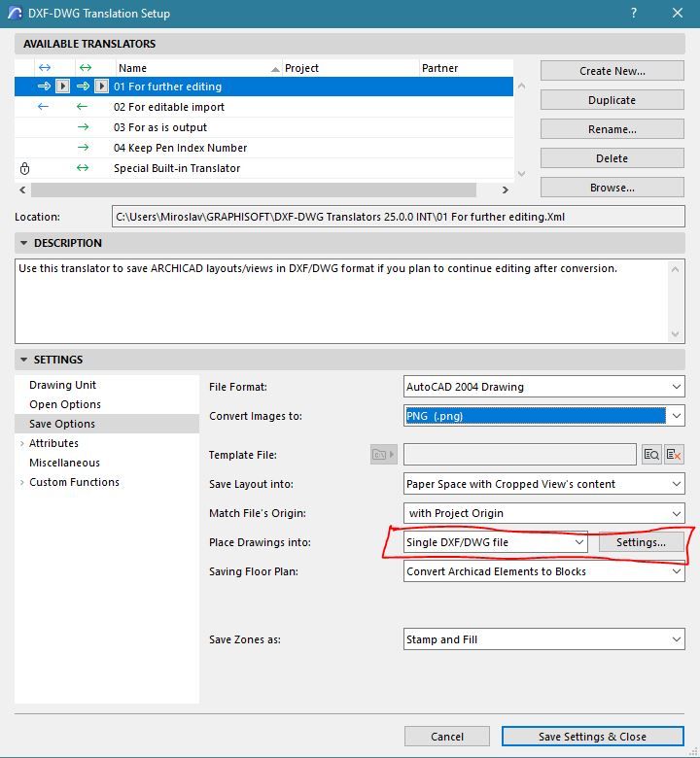700x758 pixels.
Task: Click the browse template file magnifier icon
Action: 651,455
